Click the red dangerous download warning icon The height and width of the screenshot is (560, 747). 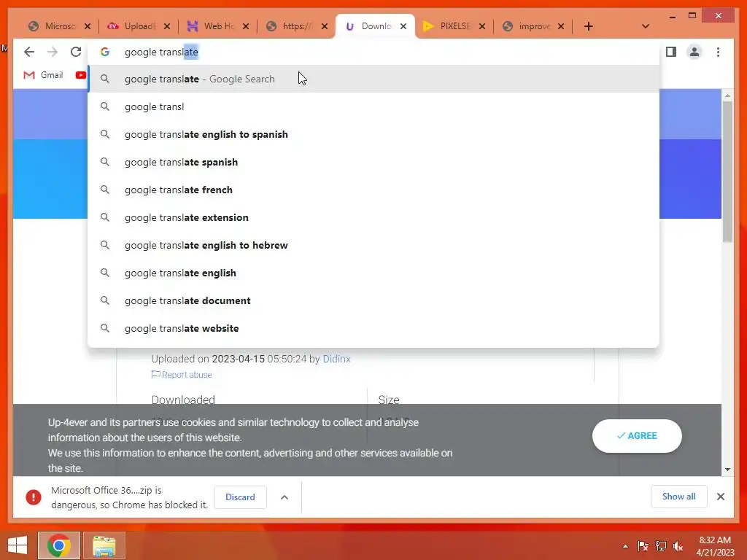pos(34,497)
